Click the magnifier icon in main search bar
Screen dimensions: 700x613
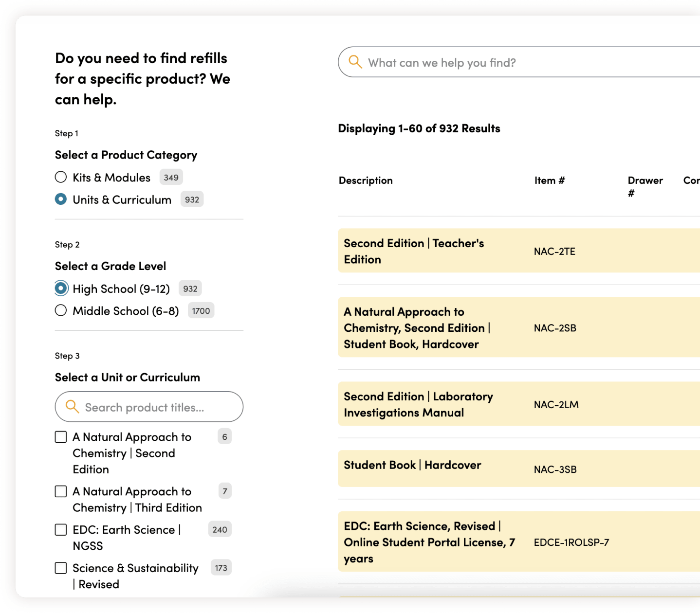pos(355,62)
